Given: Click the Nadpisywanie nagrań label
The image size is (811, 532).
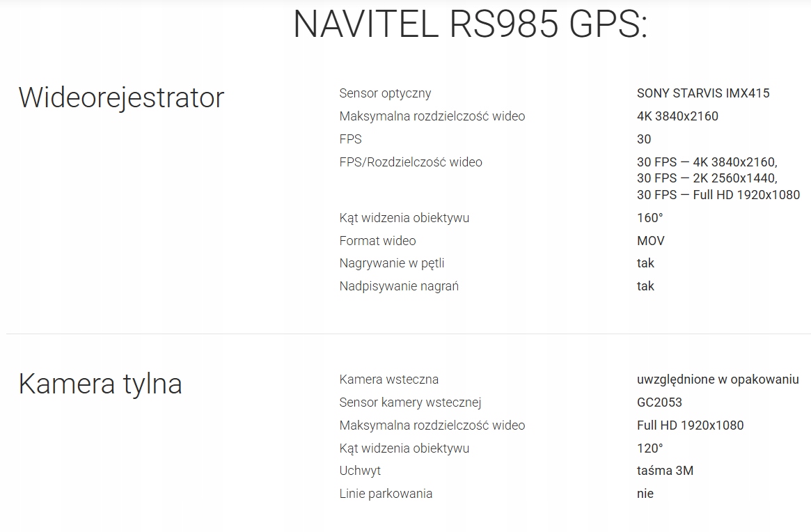Looking at the screenshot, I should click(399, 286).
